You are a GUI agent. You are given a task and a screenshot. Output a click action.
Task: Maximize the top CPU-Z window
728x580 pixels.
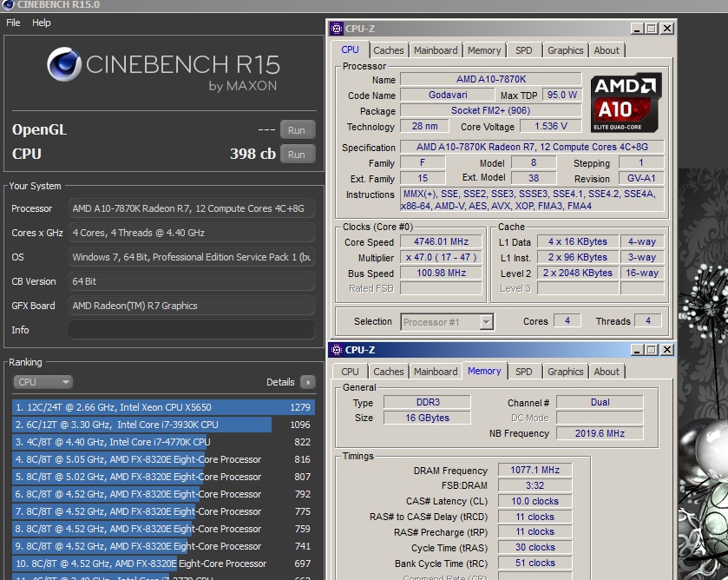(x=652, y=29)
